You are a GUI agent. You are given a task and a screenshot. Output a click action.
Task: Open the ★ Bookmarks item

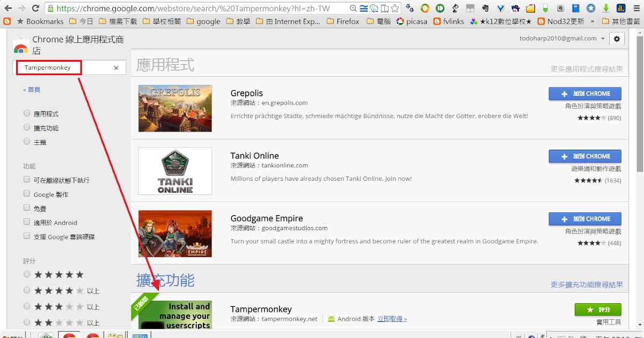[40, 21]
